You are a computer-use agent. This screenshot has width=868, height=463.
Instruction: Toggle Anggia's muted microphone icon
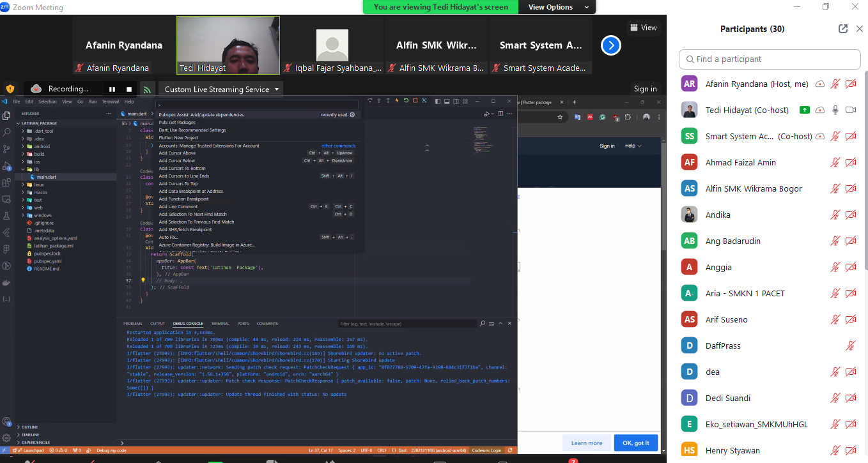835,267
